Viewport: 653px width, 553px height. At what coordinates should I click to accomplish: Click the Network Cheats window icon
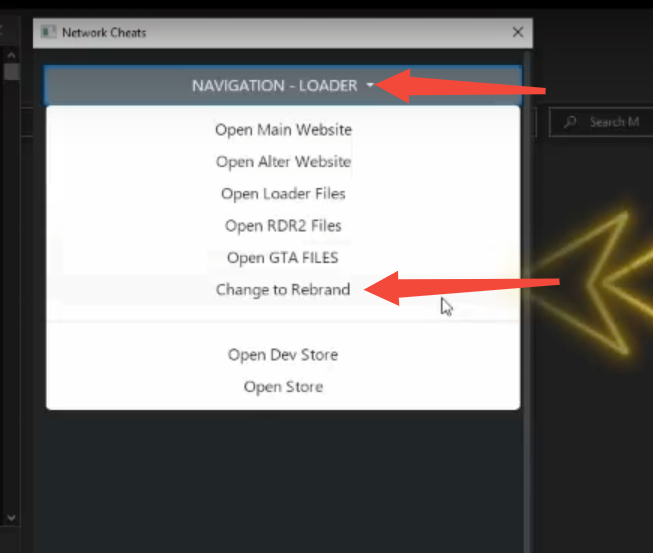pos(47,32)
